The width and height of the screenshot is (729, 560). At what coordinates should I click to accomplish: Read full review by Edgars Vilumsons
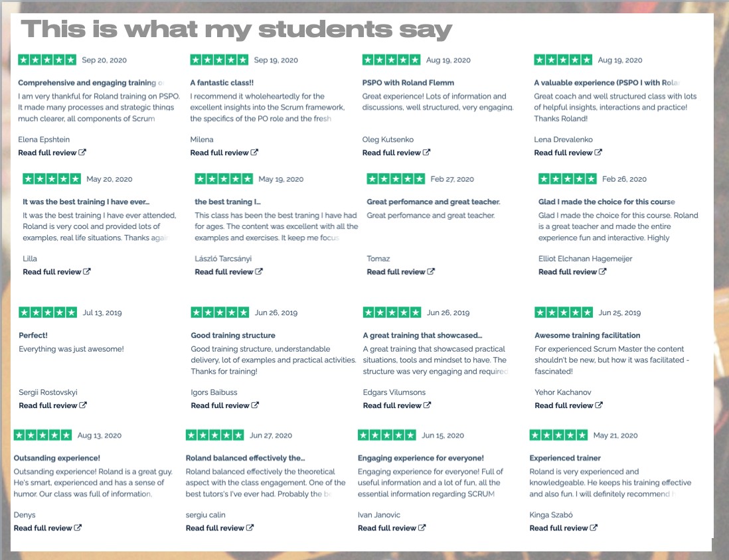[396, 405]
